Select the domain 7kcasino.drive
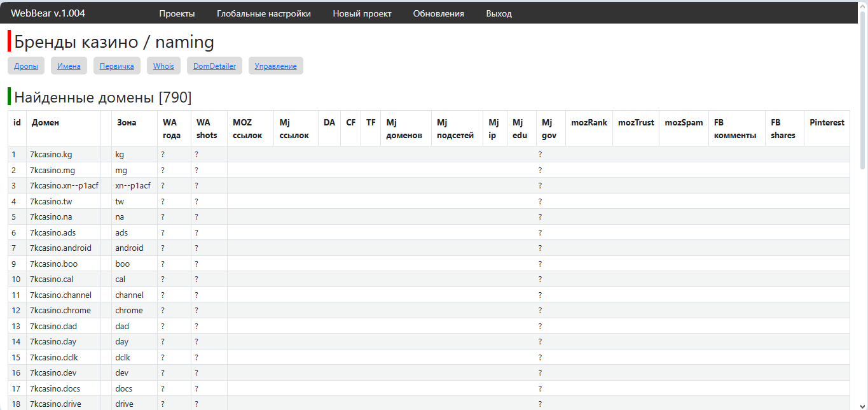 tap(55, 404)
